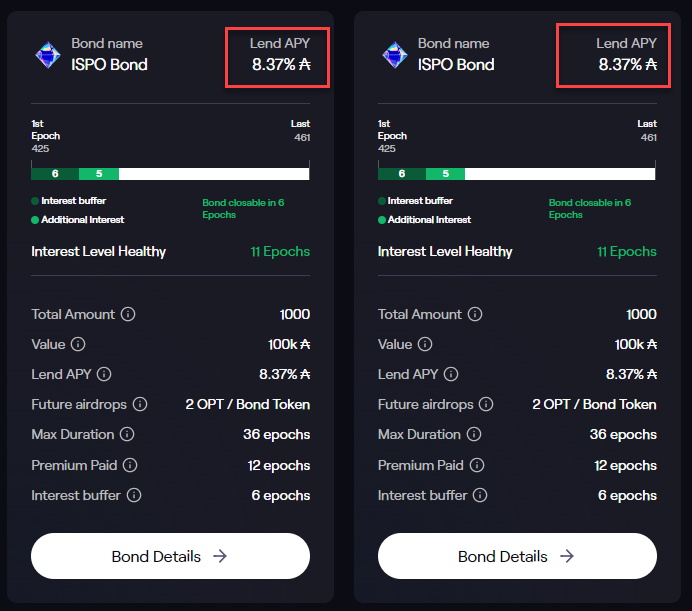Click Value 100k ₳ in left card
This screenshot has height=611, width=692.
click(289, 344)
